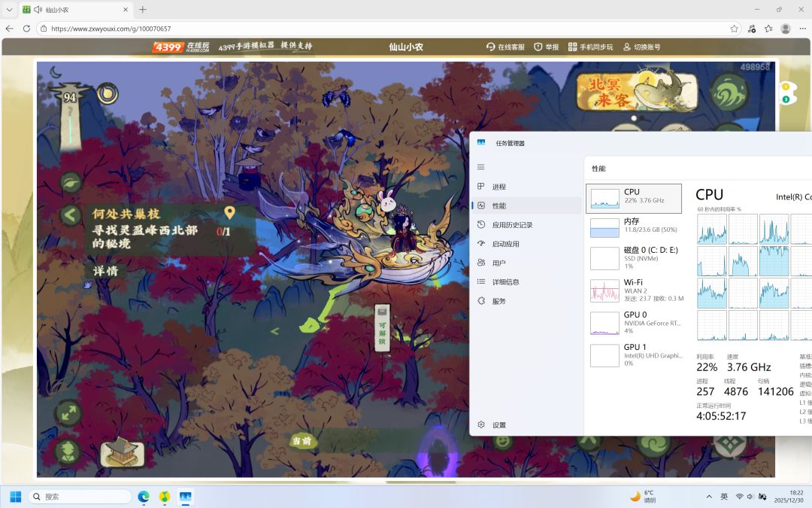This screenshot has height=508, width=812.
Task: Select 性能 (Performance) in Task Manager sidebar
Action: [x=526, y=205]
